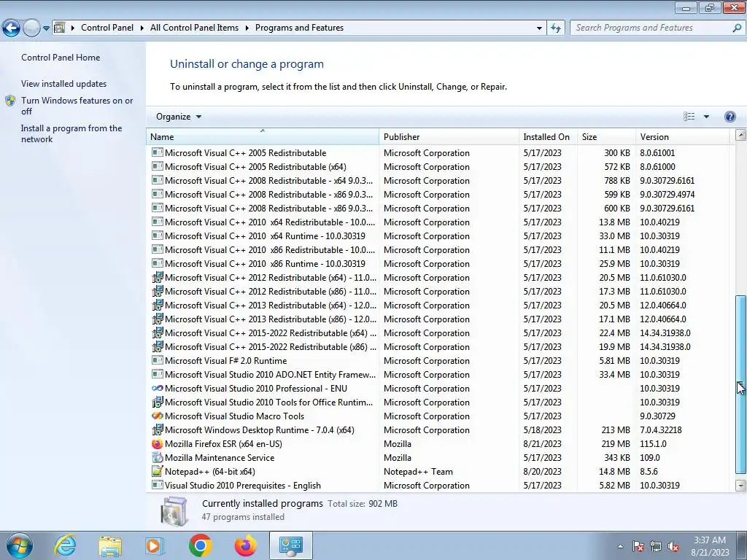Open the address bar history dropdown
The width and height of the screenshot is (747, 560).
(539, 28)
